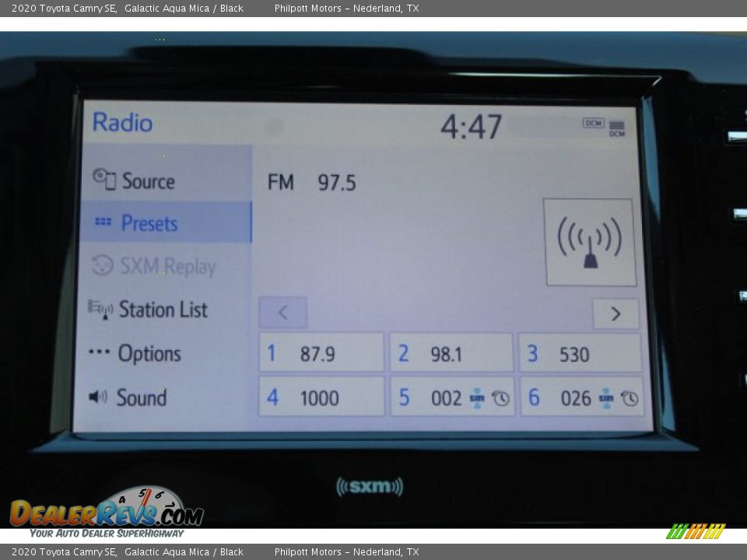Go to next preset page arrow
The width and height of the screenshot is (747, 560).
tap(615, 313)
